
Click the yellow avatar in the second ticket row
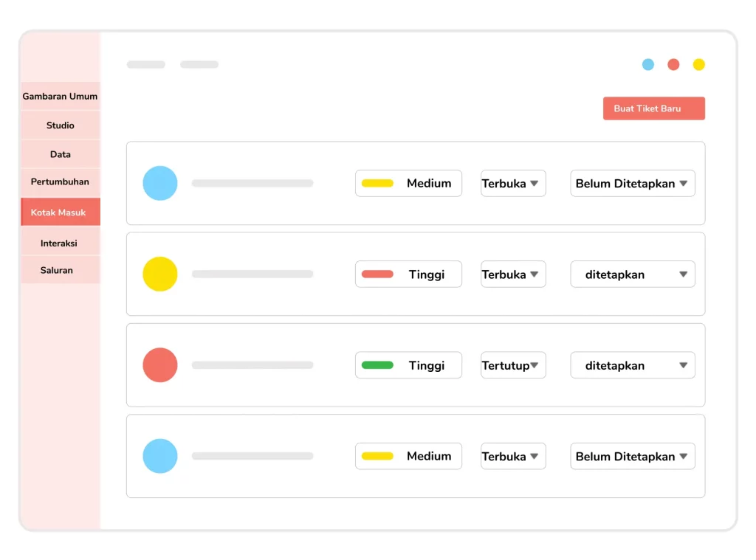(160, 274)
